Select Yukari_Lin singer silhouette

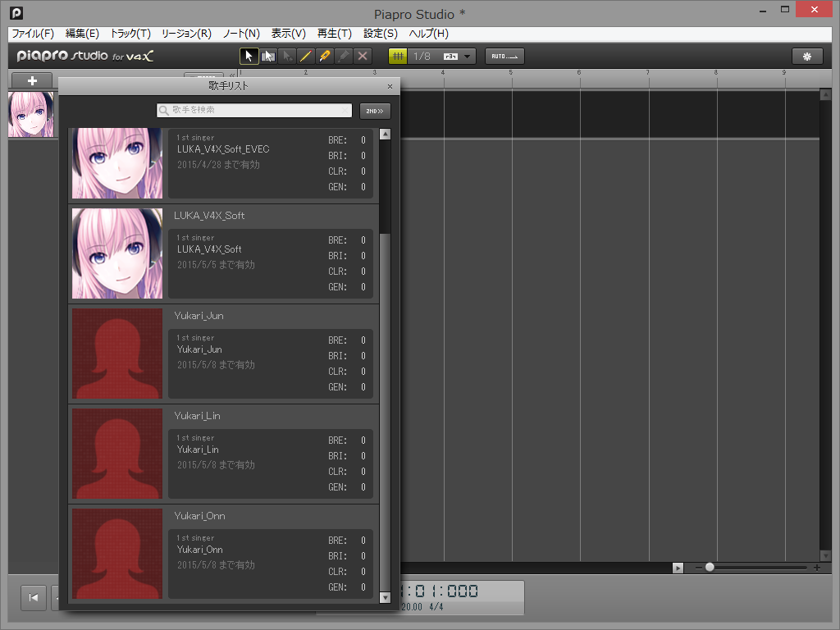click(117, 454)
